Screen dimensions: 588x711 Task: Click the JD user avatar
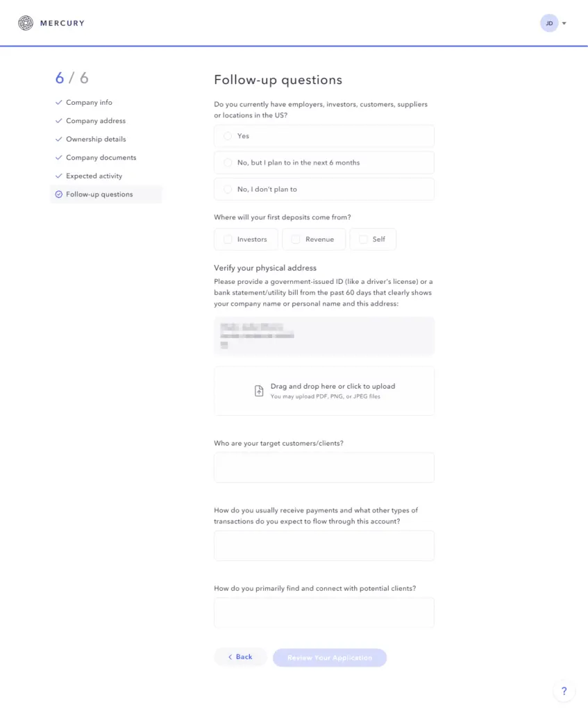[x=548, y=23]
